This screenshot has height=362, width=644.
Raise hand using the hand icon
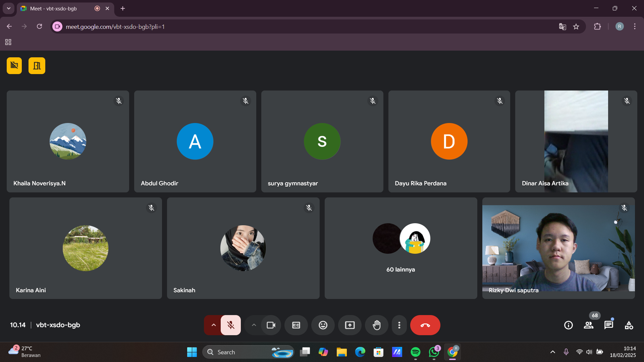point(376,325)
